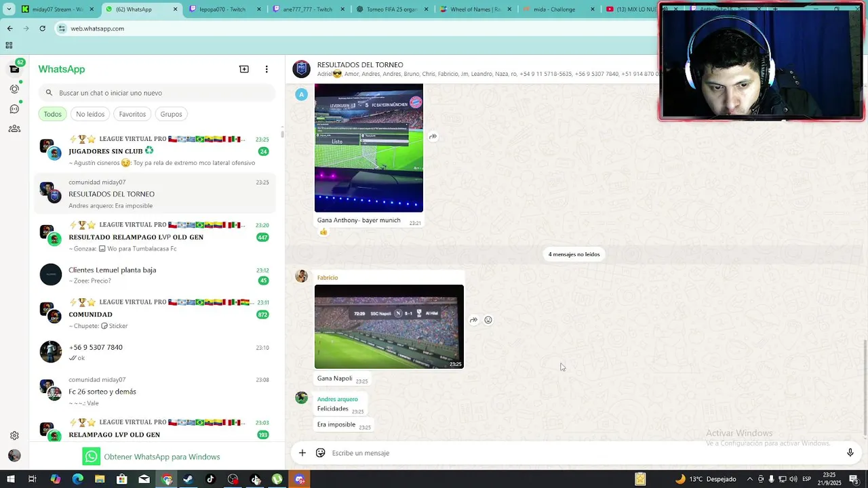Click Fabricio's avatar beside his message
The width and height of the screenshot is (868, 488).
(x=302, y=276)
